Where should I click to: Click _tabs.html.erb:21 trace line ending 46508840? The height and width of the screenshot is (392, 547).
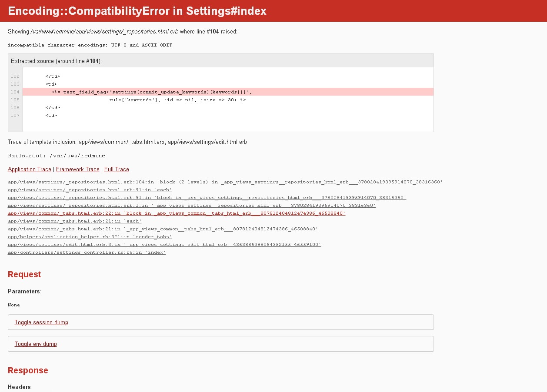tap(163, 229)
